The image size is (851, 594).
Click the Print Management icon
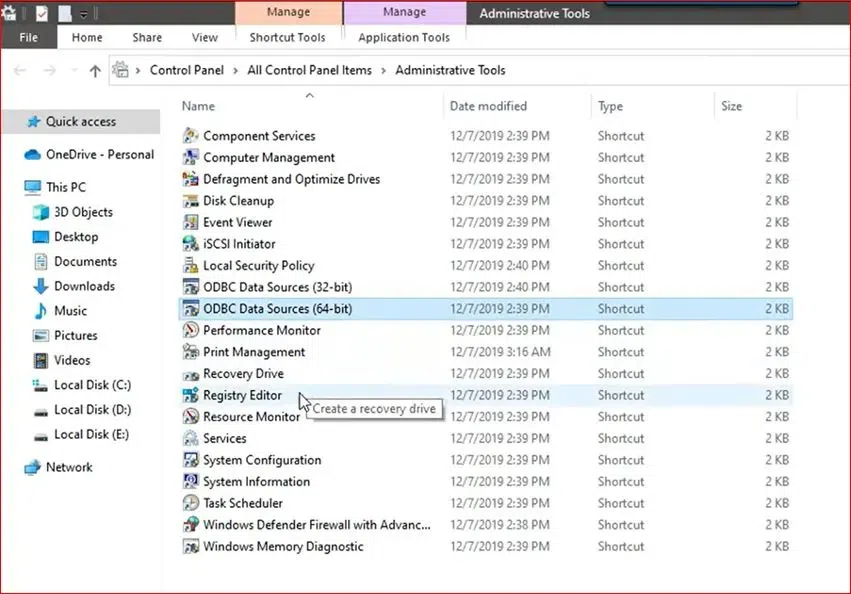pyautogui.click(x=190, y=352)
